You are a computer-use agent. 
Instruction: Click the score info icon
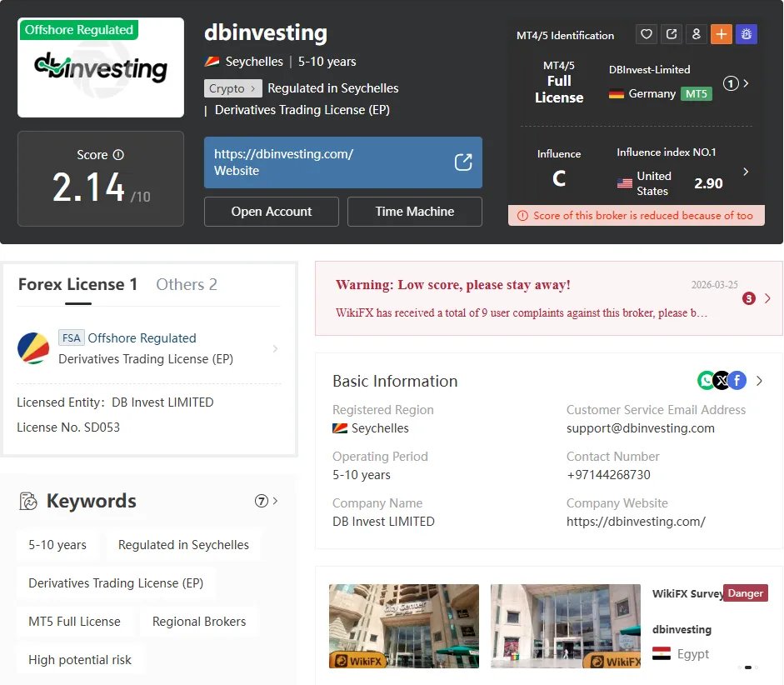pyautogui.click(x=118, y=154)
